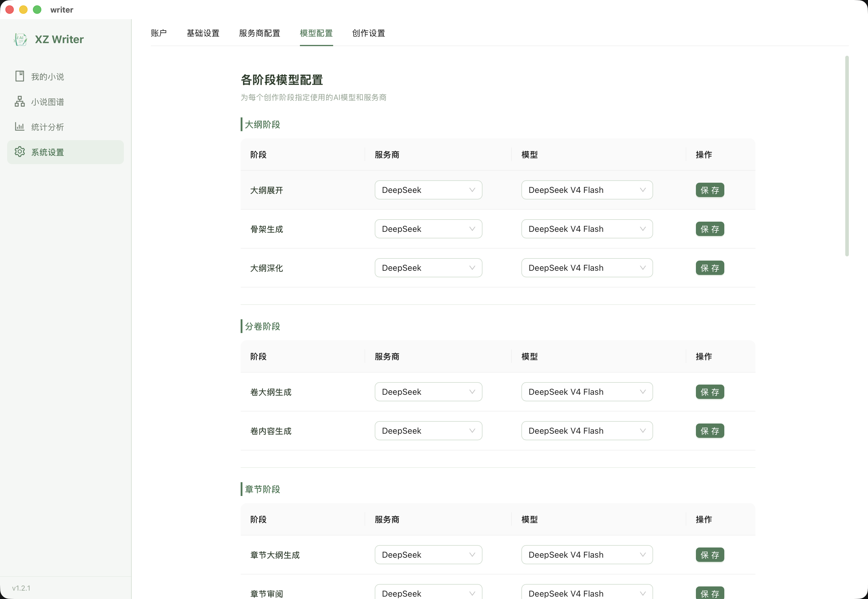Click the vertical scrollbar thumb
The image size is (868, 599).
click(847, 156)
